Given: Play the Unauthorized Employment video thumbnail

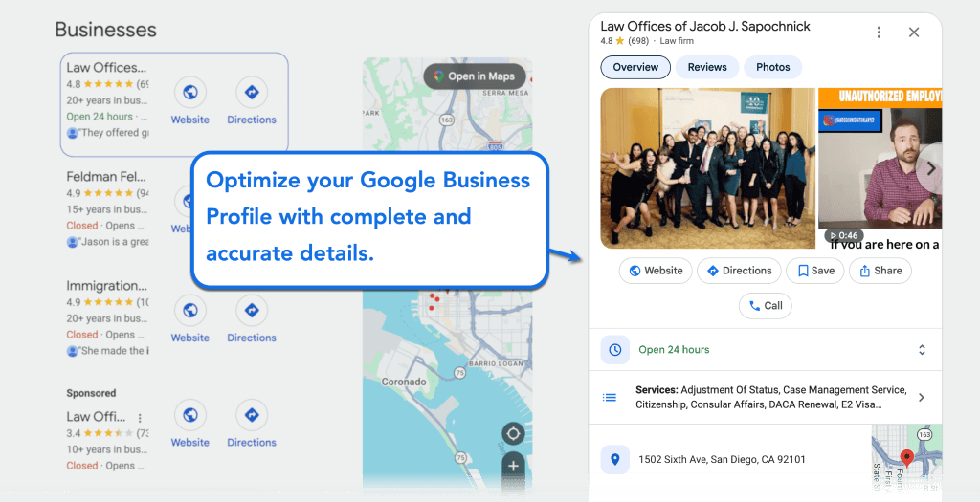Looking at the screenshot, I should click(x=880, y=168).
